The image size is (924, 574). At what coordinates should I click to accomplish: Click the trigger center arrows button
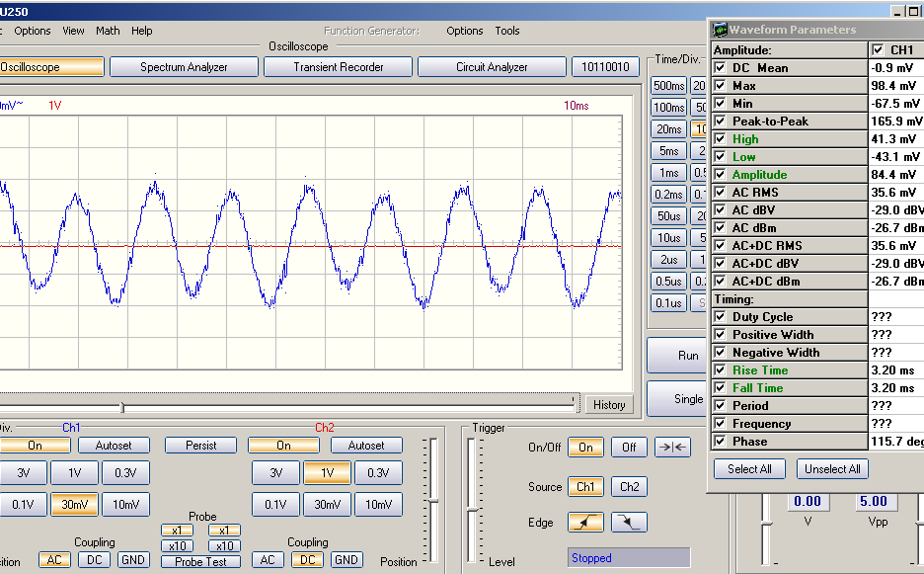pyautogui.click(x=673, y=448)
